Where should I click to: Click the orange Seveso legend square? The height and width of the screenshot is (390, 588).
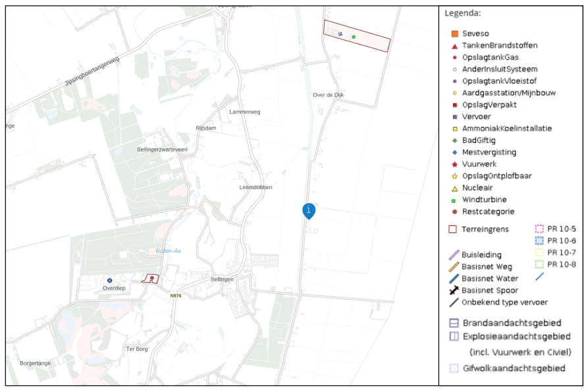(455, 34)
